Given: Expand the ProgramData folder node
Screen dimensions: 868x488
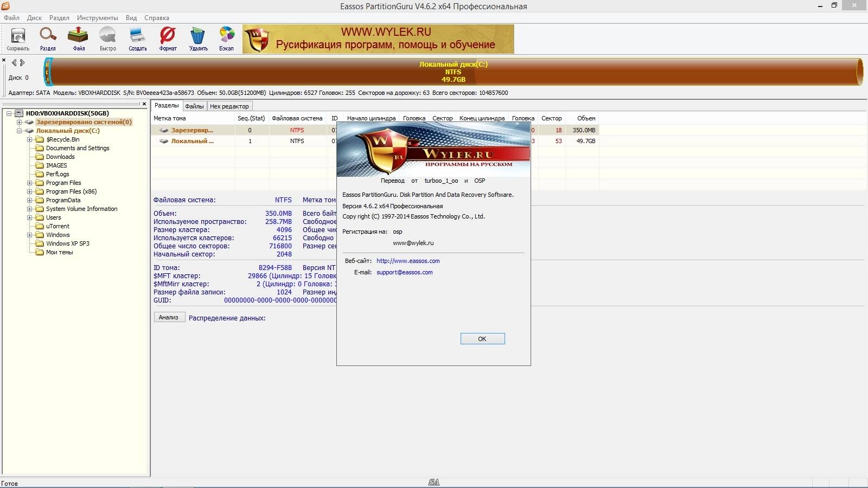Looking at the screenshot, I should (x=29, y=200).
